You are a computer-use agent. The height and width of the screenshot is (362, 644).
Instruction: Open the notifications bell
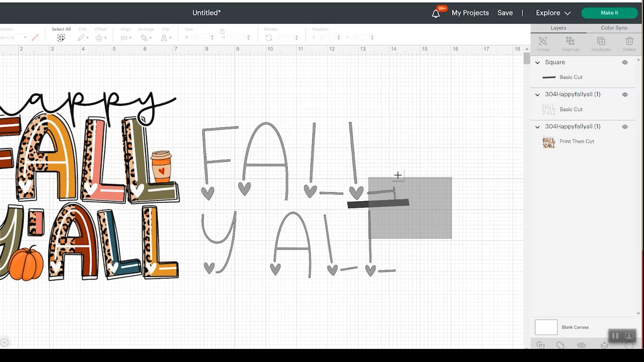coord(436,14)
